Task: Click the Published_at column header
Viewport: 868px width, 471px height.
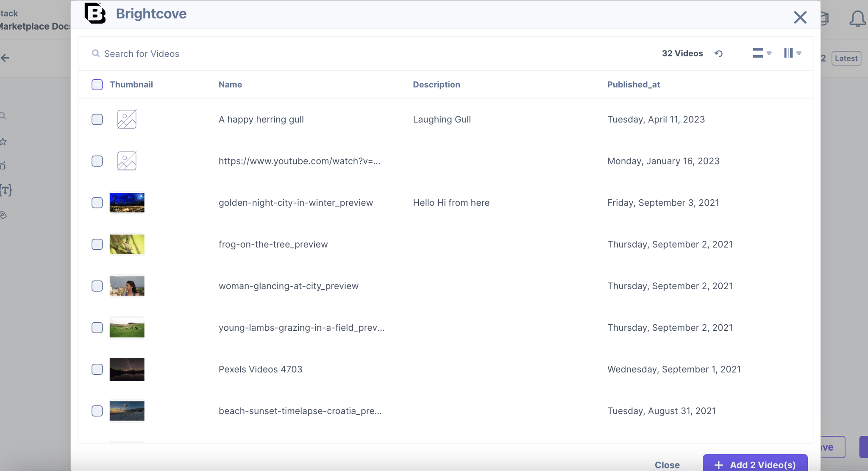Action: point(633,84)
